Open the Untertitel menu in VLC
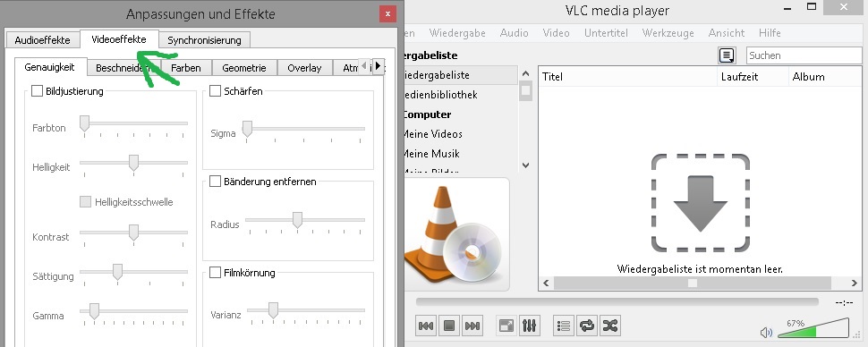 [x=606, y=33]
